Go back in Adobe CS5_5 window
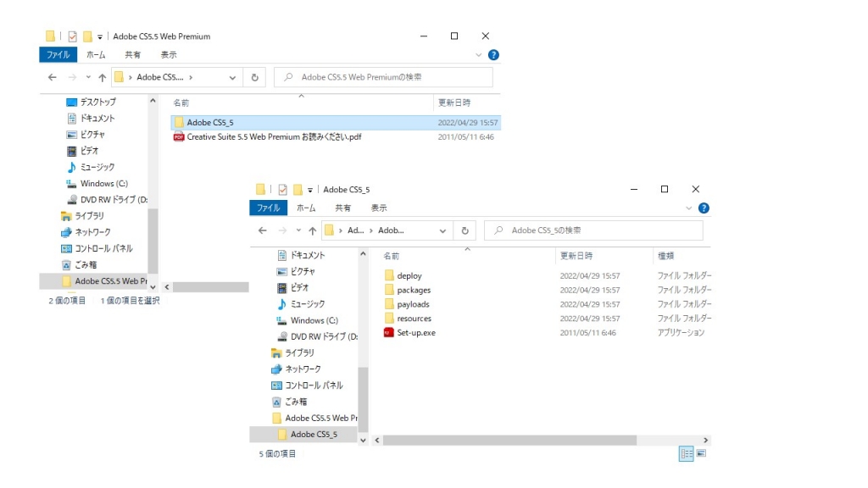Screen dimensions: 868x488 (x=263, y=230)
